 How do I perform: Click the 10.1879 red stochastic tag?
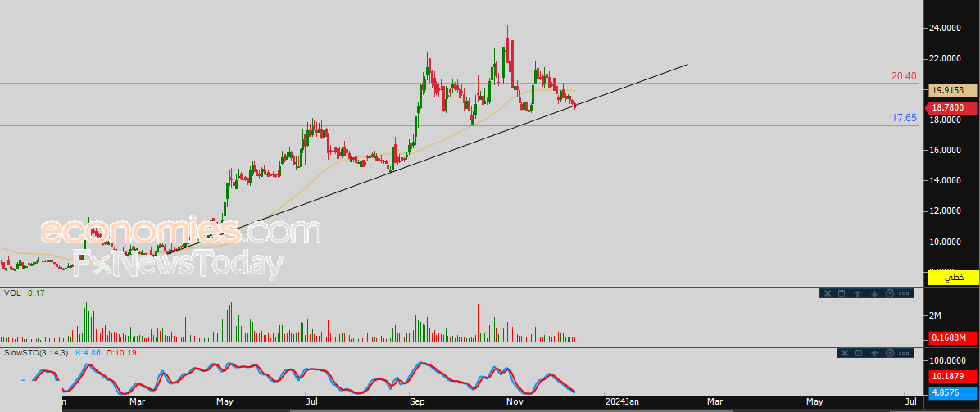[x=952, y=376]
